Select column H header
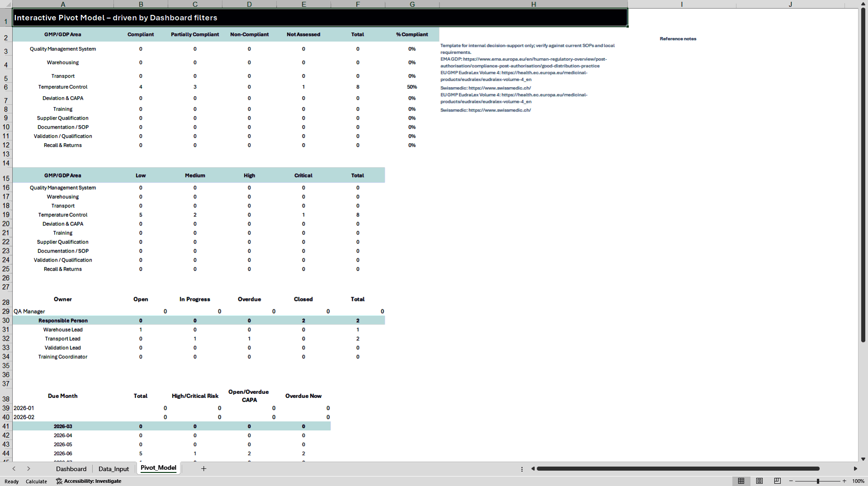 coord(533,4)
